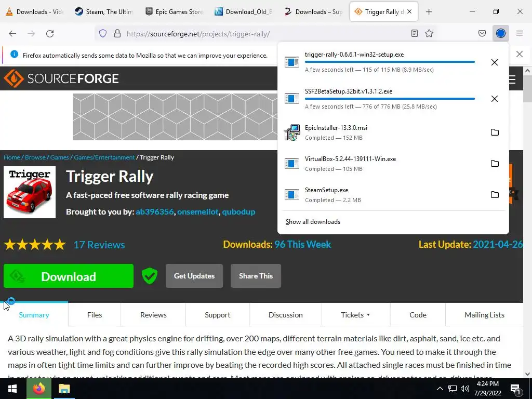Open a new browser tab
532x399 pixels.
(x=429, y=12)
